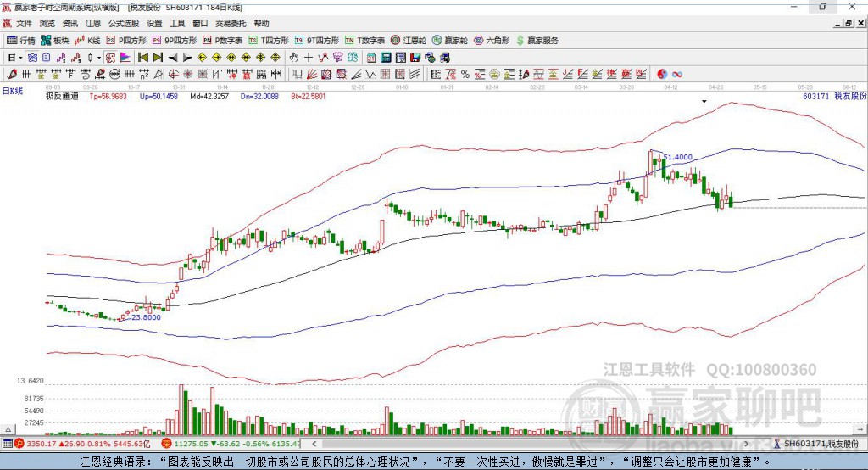Open the calendar date icon

(371, 58)
